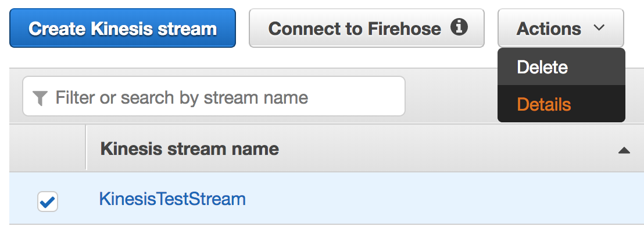Screen dimensions: 644x226
Task: Click empty space in the selected KinesisTestStream row
Action: pos(431,199)
